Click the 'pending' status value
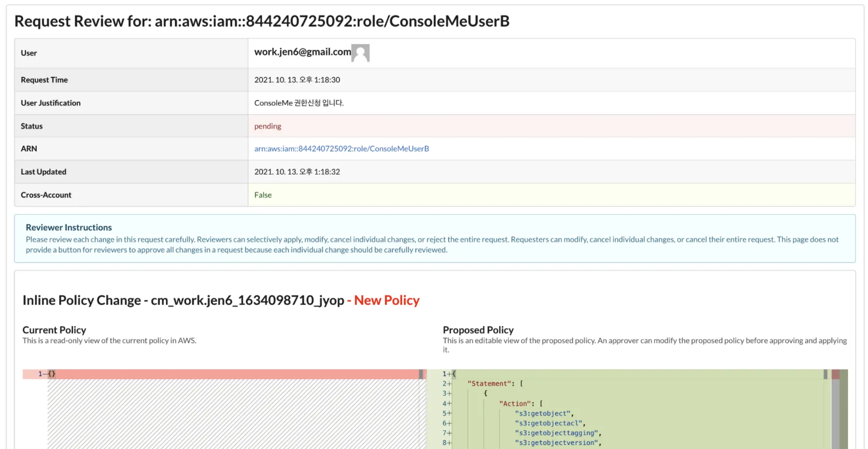Image resolution: width=868 pixels, height=449 pixels. (x=267, y=126)
